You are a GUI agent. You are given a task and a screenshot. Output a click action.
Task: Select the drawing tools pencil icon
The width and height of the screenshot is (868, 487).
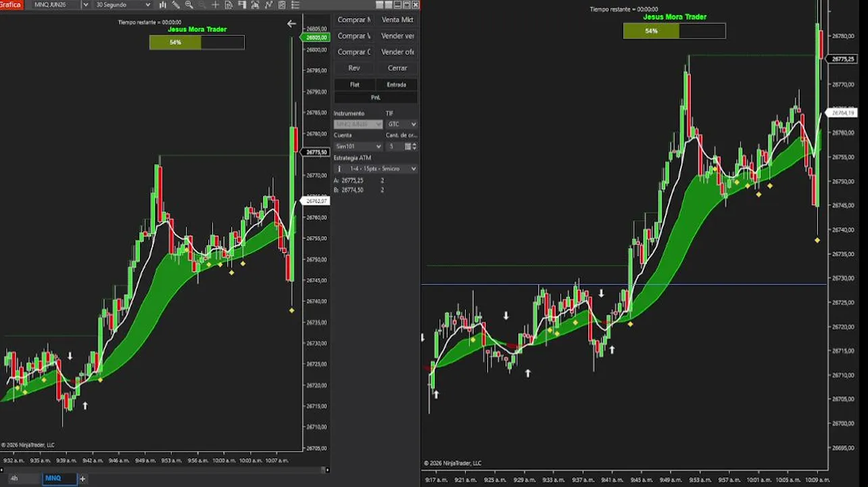[x=176, y=5]
